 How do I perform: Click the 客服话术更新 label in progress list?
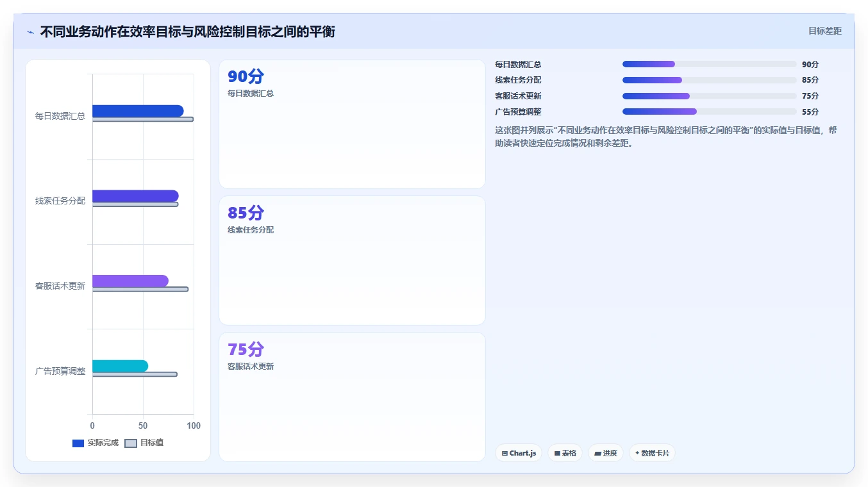click(x=518, y=96)
